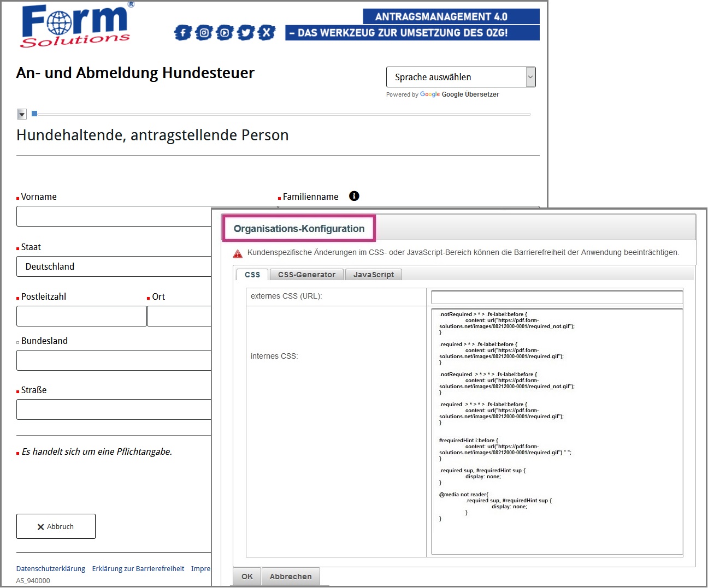Click the X icon in header

266,33
